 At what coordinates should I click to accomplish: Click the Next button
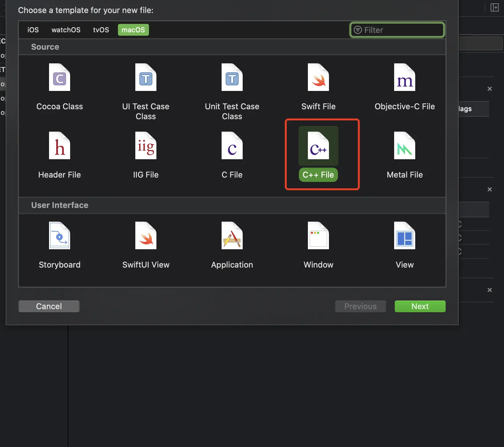(x=420, y=306)
